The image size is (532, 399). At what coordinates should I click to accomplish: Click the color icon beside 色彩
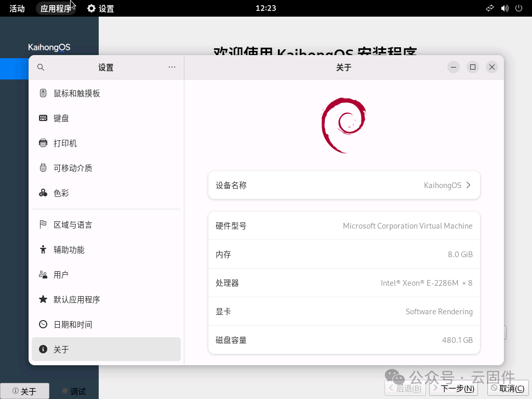pyautogui.click(x=43, y=193)
